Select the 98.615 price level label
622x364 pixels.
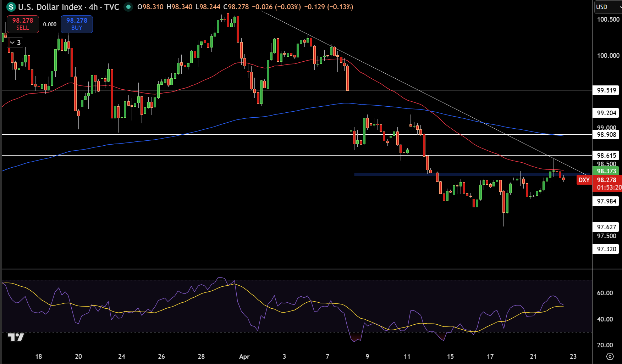tap(606, 155)
